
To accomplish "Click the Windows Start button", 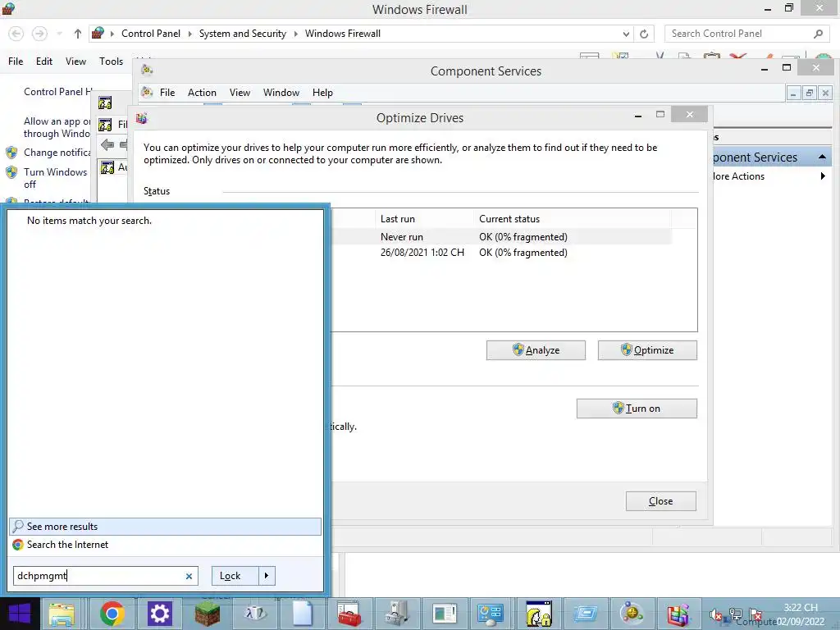I will pos(20,614).
